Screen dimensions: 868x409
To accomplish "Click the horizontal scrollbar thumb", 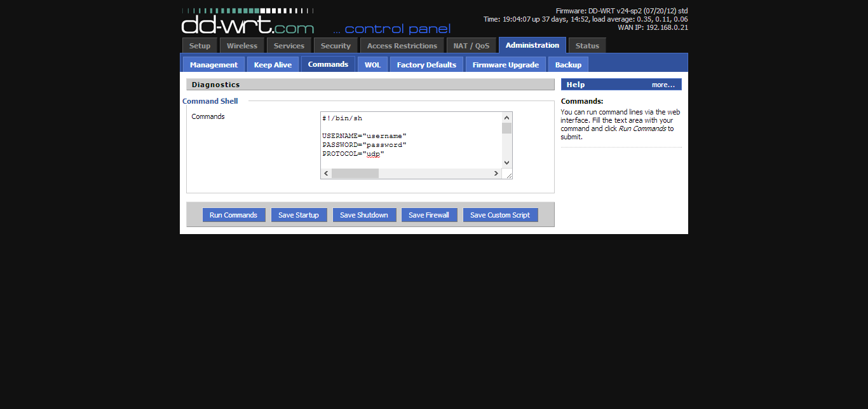I will (x=355, y=174).
